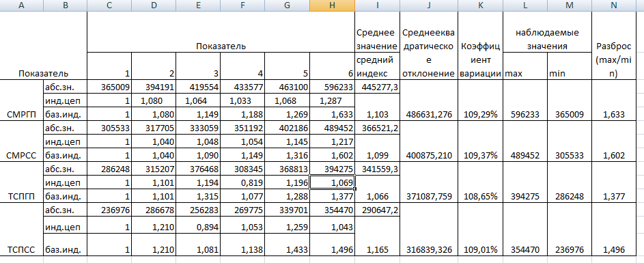Click the mean value 366521,2
Viewport: 644px width, 263px height.
coord(377,128)
